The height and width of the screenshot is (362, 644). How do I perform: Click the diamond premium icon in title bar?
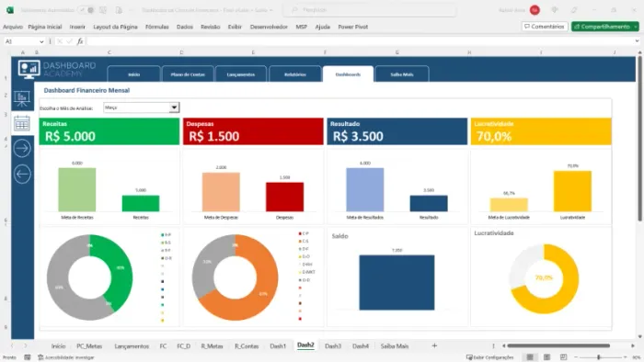555,10
